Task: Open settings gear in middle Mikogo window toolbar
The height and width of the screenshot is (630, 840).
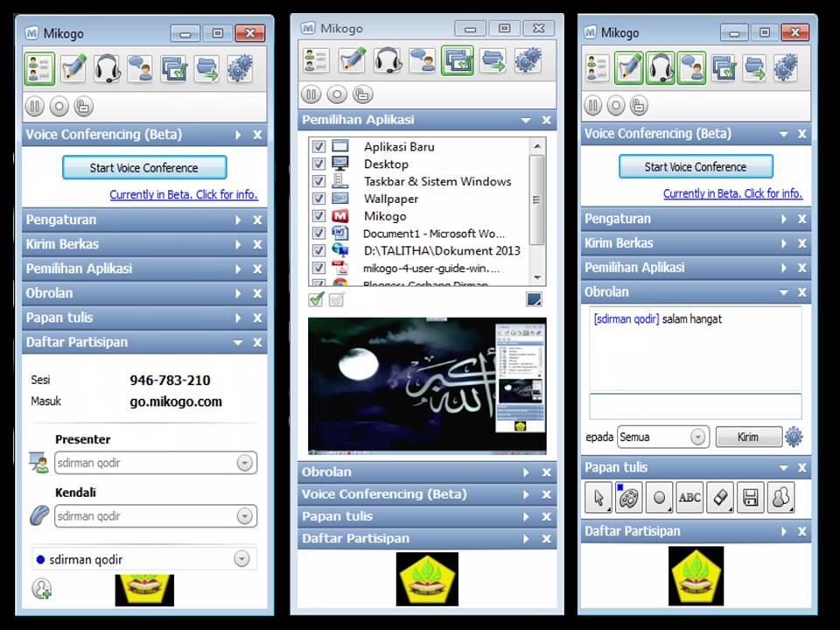Action: click(x=528, y=60)
